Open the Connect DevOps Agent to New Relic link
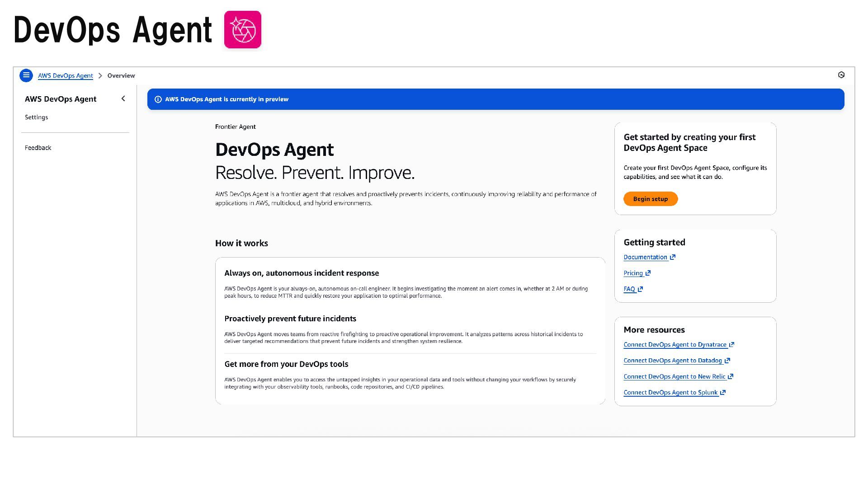868x488 pixels. click(674, 376)
